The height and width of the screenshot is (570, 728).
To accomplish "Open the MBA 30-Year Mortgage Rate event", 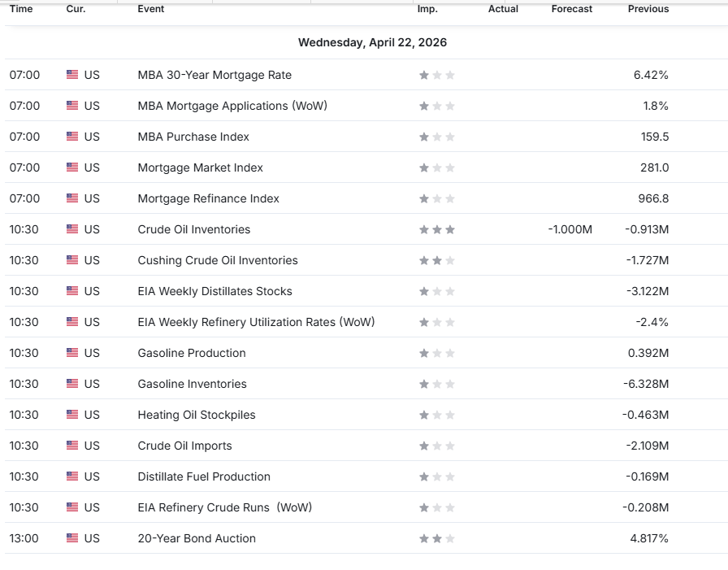I will [214, 75].
